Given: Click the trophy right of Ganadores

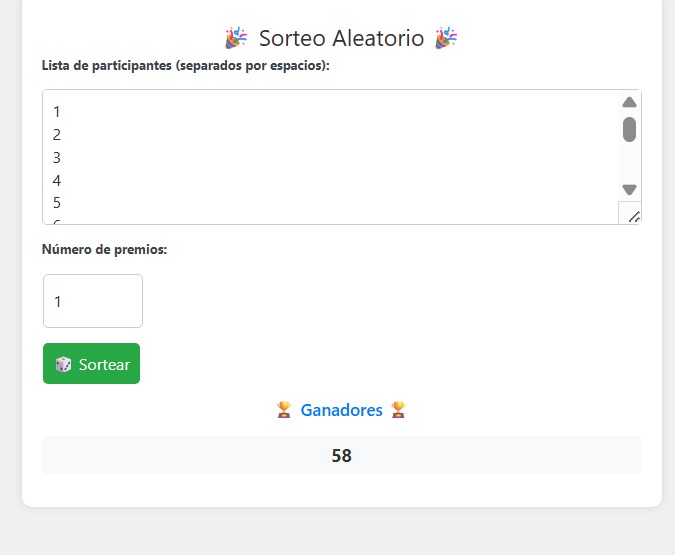Looking at the screenshot, I should point(398,410).
